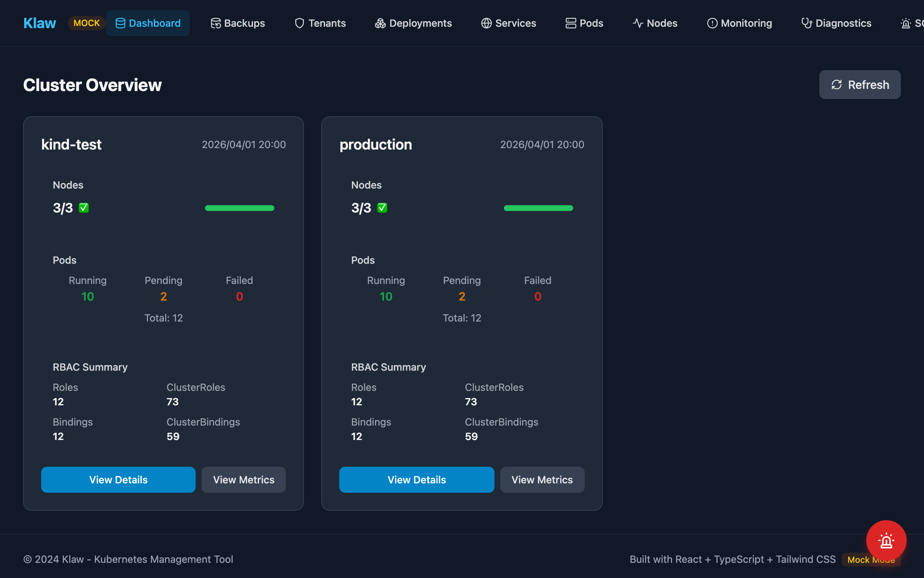924x578 pixels.
Task: Click the kind-test timestamp 2026/04/01 20:00
Action: 244,144
